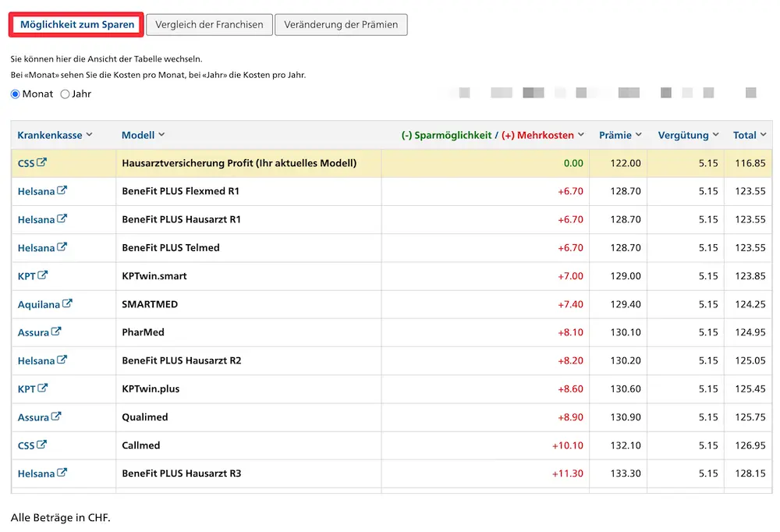780x532 pixels.
Task: Sort by Total column header
Action: tap(750, 135)
